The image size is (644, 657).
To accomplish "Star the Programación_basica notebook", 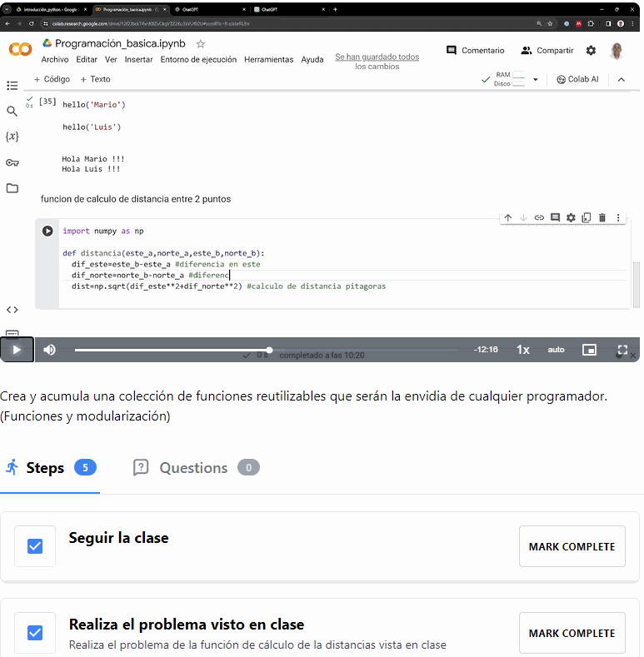I will coord(201,44).
